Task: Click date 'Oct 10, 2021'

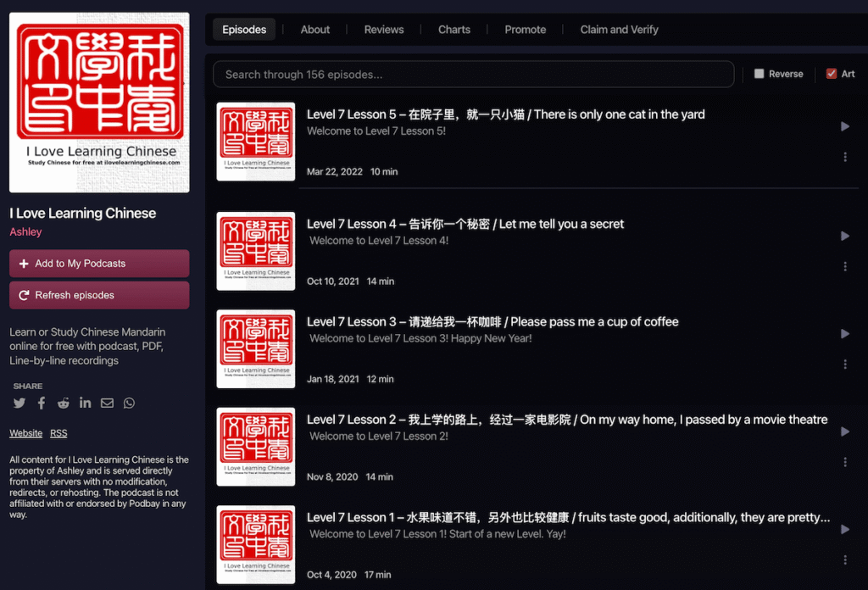Action: (x=332, y=281)
